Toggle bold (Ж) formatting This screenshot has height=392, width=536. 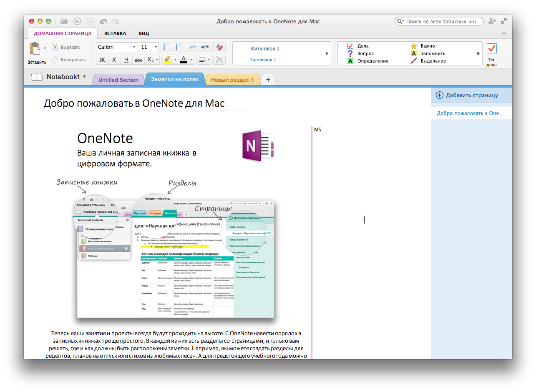pyautogui.click(x=102, y=60)
